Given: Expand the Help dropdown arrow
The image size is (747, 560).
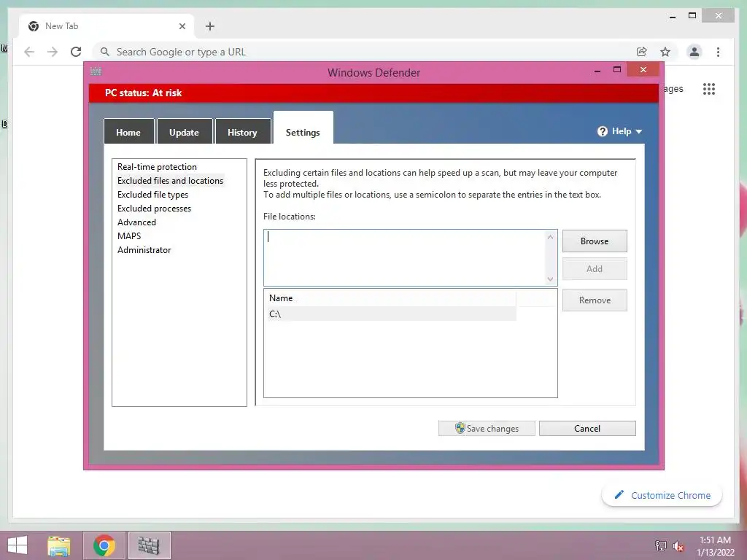Looking at the screenshot, I should [x=639, y=131].
